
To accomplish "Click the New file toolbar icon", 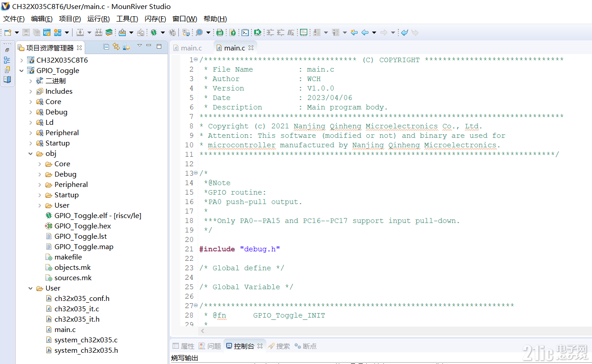I will click(7, 32).
